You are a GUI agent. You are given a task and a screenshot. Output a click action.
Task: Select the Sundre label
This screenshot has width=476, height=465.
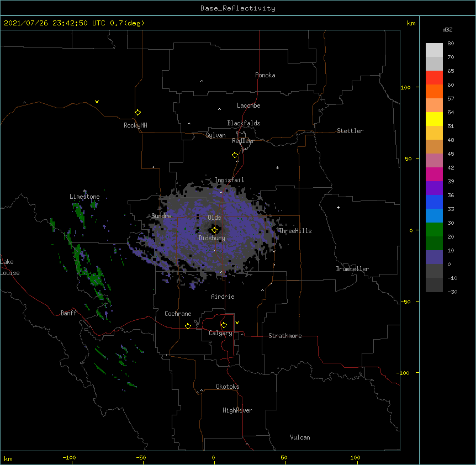pos(161,216)
